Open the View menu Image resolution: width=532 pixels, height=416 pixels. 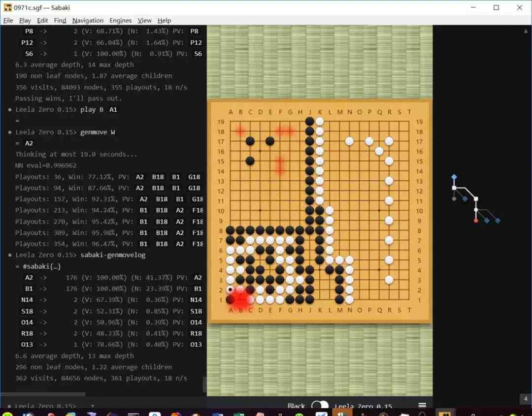pyautogui.click(x=144, y=21)
